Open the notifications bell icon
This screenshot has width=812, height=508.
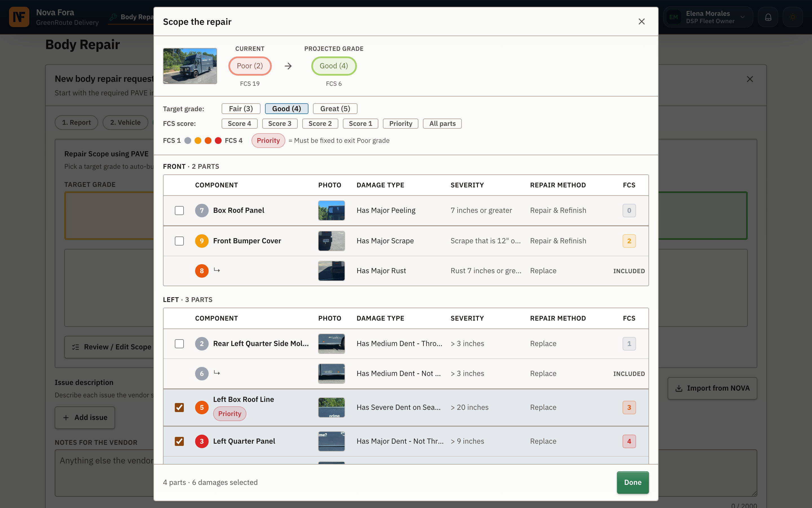768,17
